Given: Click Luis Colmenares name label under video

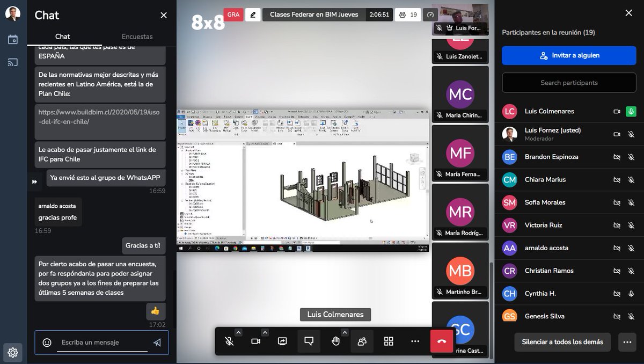Looking at the screenshot, I should pyautogui.click(x=335, y=315).
